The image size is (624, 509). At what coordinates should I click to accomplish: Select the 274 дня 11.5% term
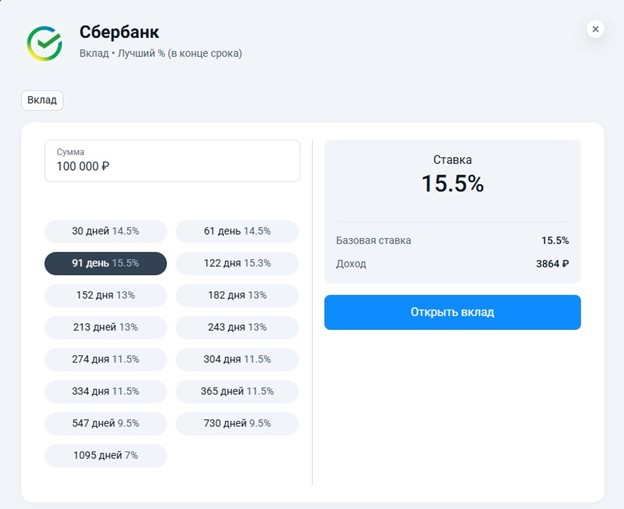pyautogui.click(x=105, y=359)
